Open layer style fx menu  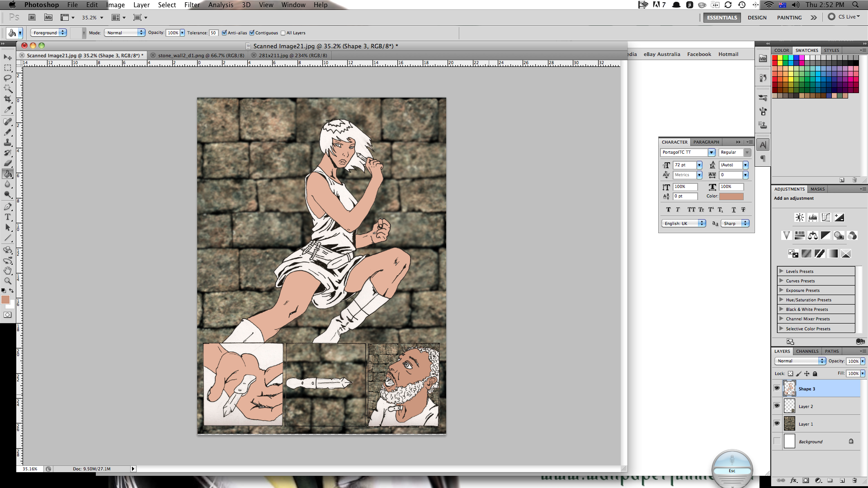point(793,480)
